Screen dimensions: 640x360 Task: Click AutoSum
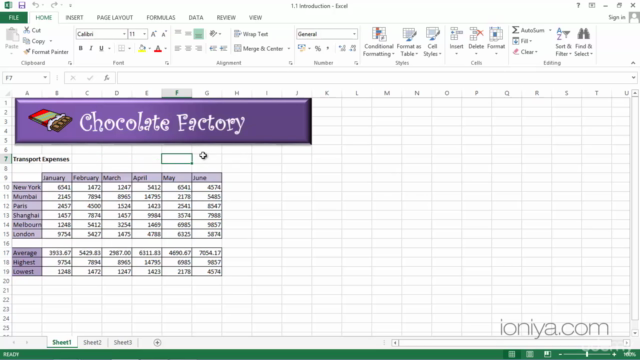coord(529,30)
